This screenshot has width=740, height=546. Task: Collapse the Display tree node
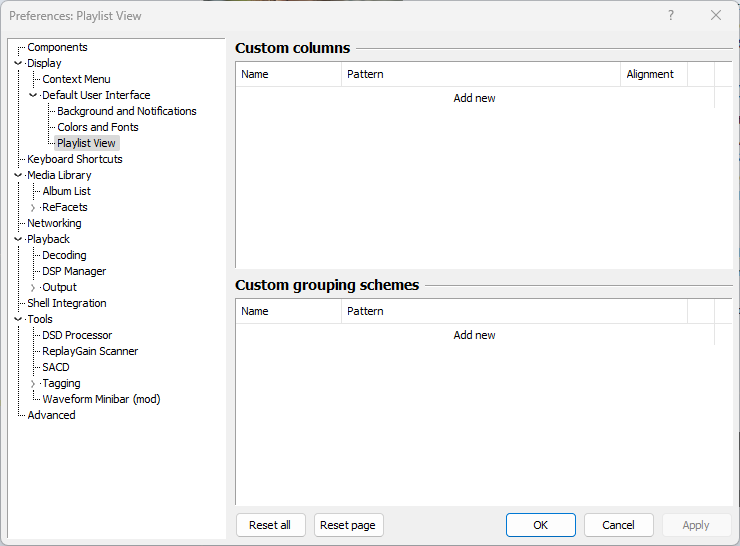(x=18, y=63)
